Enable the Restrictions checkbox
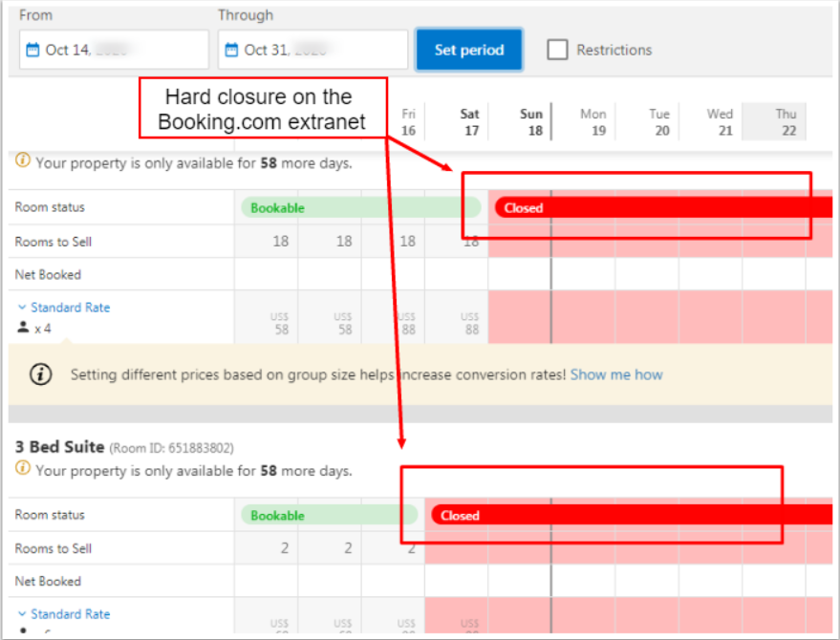 coord(557,50)
